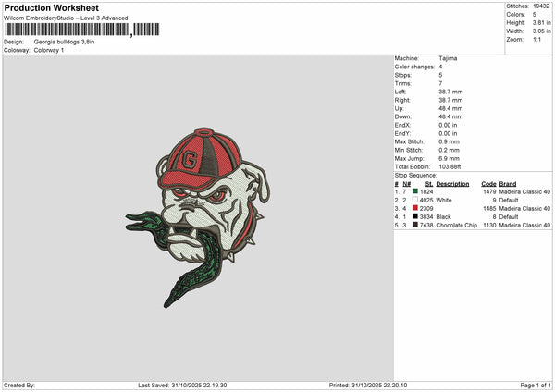Click the 'St.' column header
Screen dimensions: 555x392
click(x=429, y=184)
